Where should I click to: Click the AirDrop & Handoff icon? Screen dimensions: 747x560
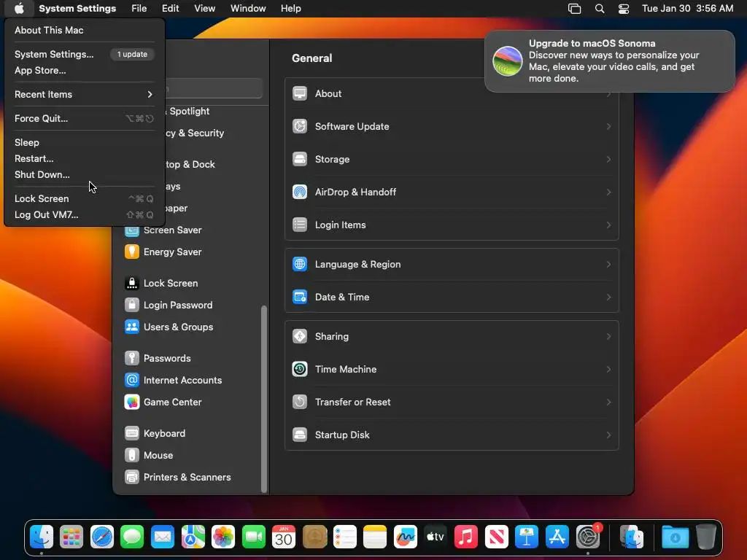point(300,192)
